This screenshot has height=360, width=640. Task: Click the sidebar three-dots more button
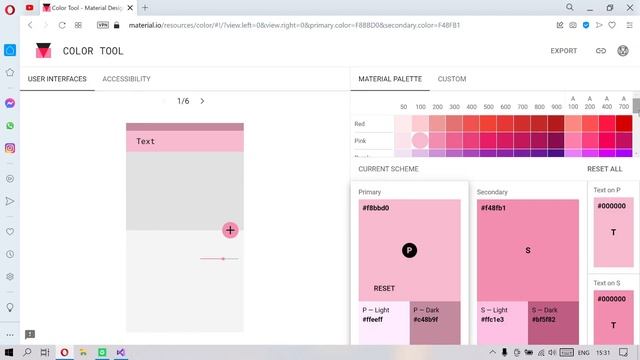click(10, 335)
